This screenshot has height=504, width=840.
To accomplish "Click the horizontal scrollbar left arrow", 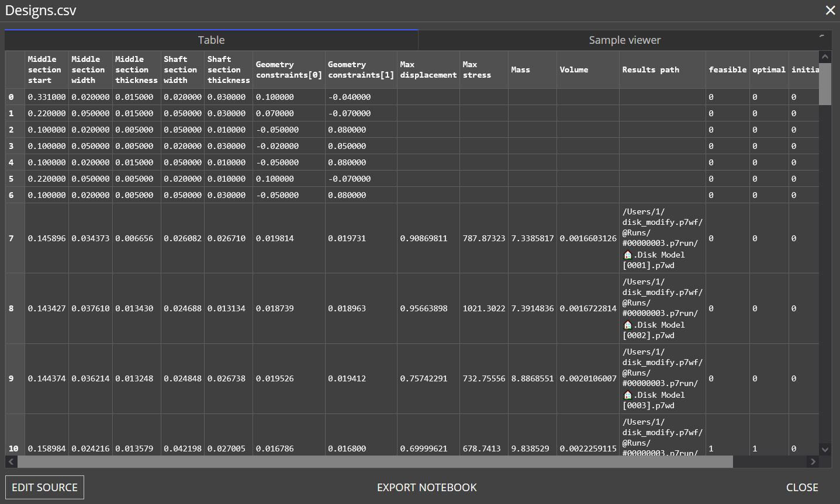I will point(11,462).
